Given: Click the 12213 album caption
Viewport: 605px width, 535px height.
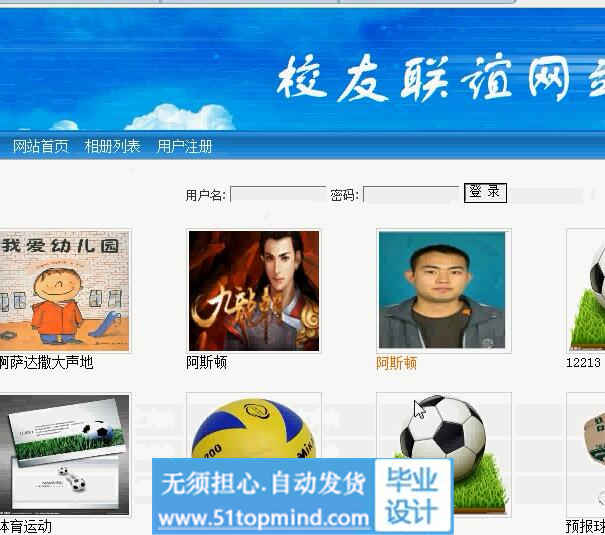Looking at the screenshot, I should 583,363.
